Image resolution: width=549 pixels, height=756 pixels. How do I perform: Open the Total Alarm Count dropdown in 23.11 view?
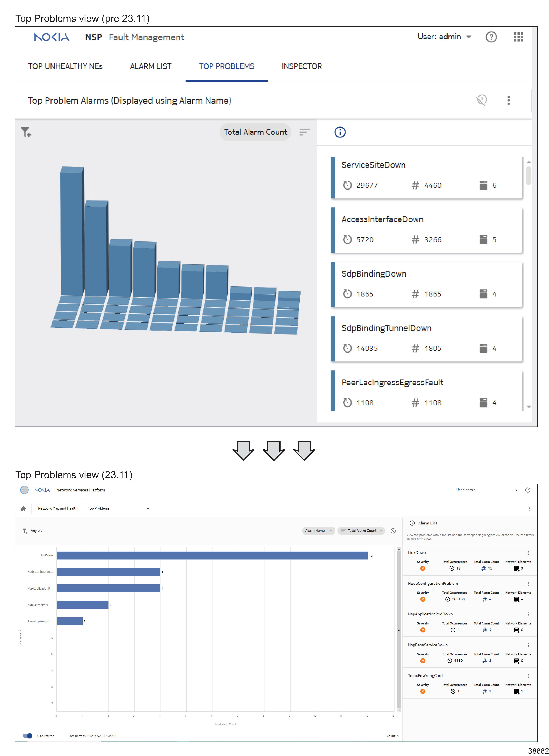click(x=361, y=531)
